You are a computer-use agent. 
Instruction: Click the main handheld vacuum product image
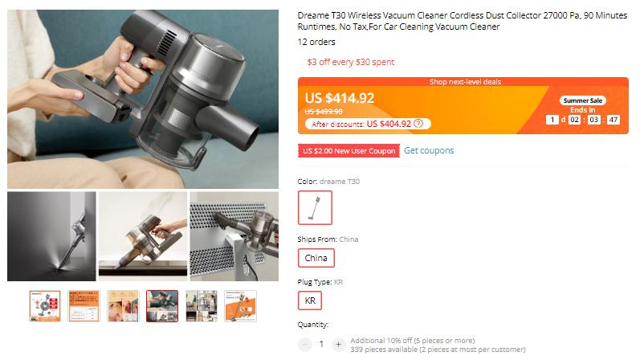[143, 99]
